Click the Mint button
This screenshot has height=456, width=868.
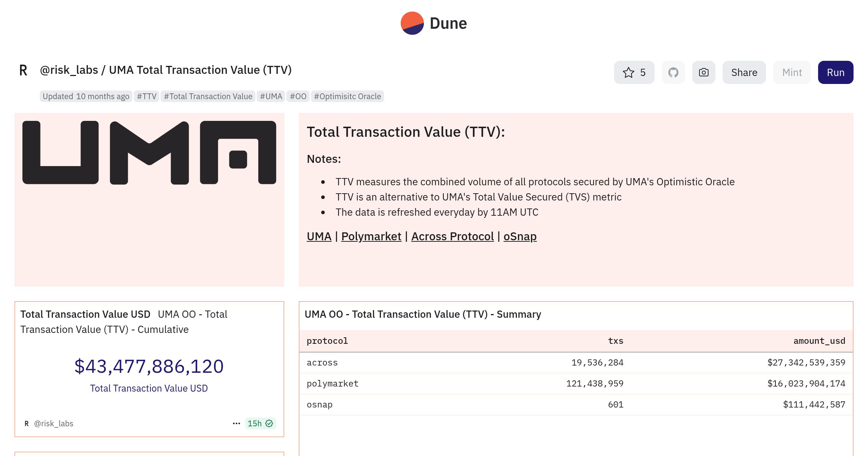click(792, 72)
